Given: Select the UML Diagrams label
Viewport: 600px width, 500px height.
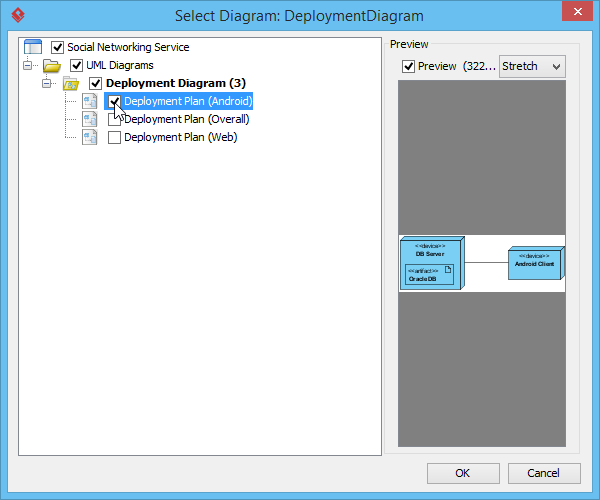Looking at the screenshot, I should (120, 65).
